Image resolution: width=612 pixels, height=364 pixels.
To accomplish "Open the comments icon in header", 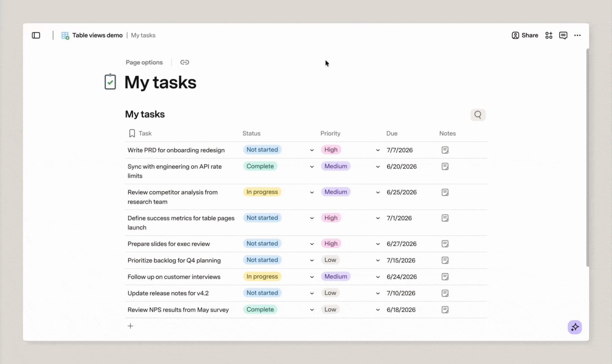I will [x=563, y=35].
